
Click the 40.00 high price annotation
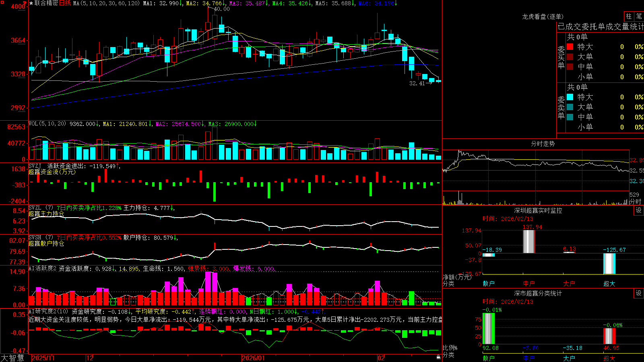click(222, 9)
